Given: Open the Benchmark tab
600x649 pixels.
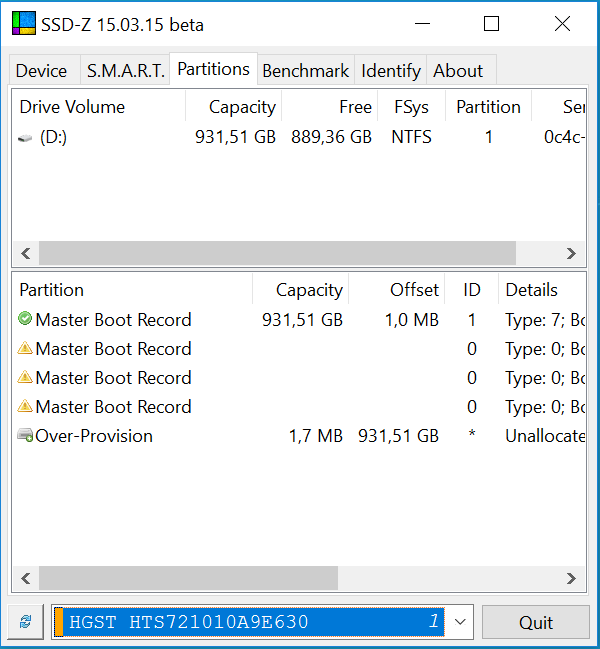Looking at the screenshot, I should 306,70.
